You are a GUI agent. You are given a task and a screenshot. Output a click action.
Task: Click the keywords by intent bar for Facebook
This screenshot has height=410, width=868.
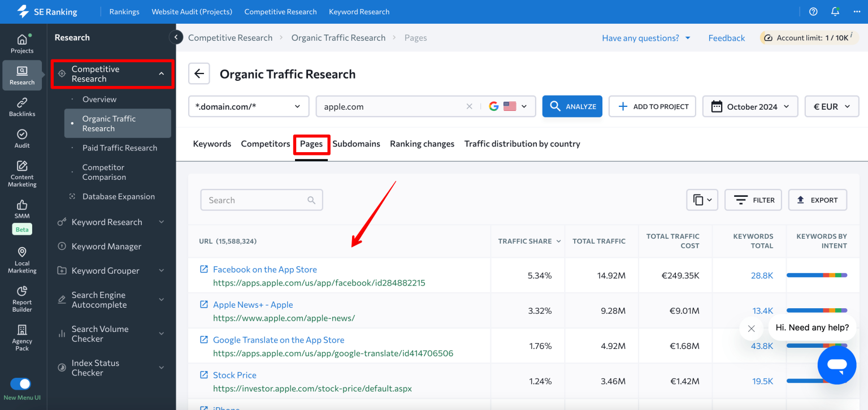(818, 275)
